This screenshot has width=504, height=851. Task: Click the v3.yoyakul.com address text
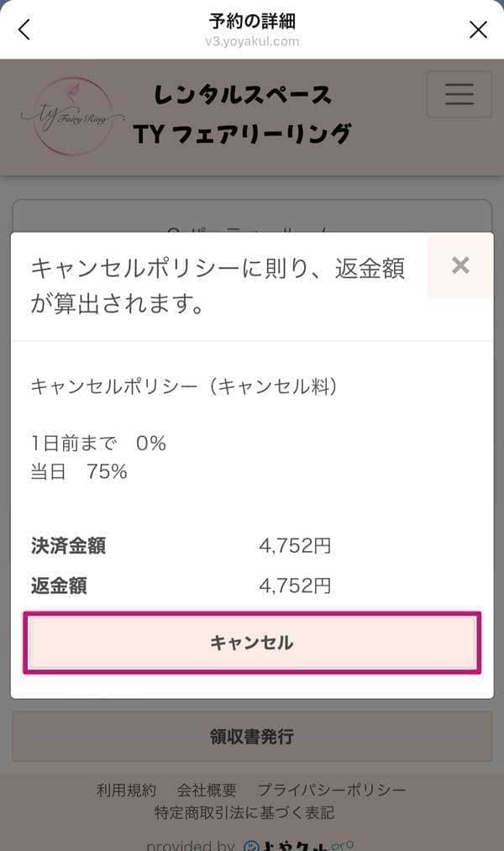coord(252,40)
